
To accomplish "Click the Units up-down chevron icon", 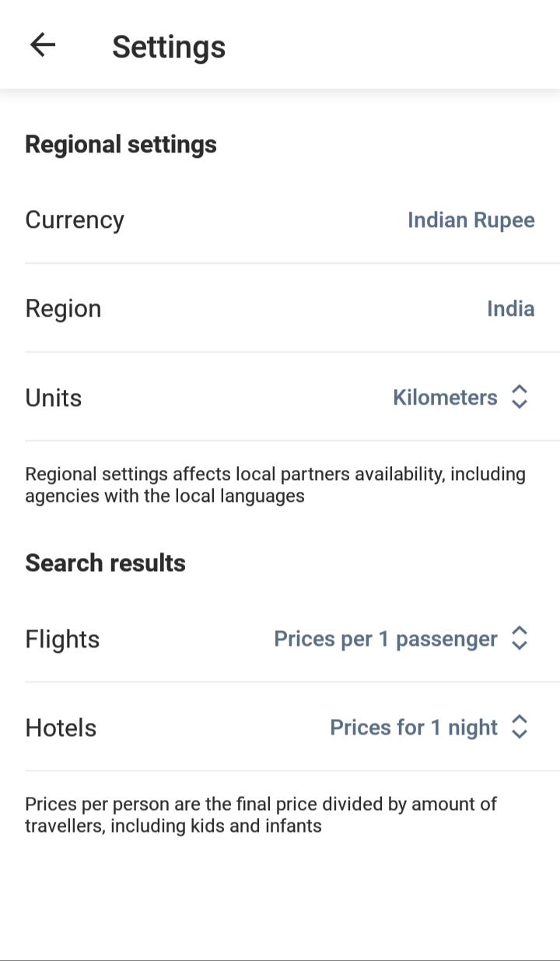I will [x=520, y=397].
